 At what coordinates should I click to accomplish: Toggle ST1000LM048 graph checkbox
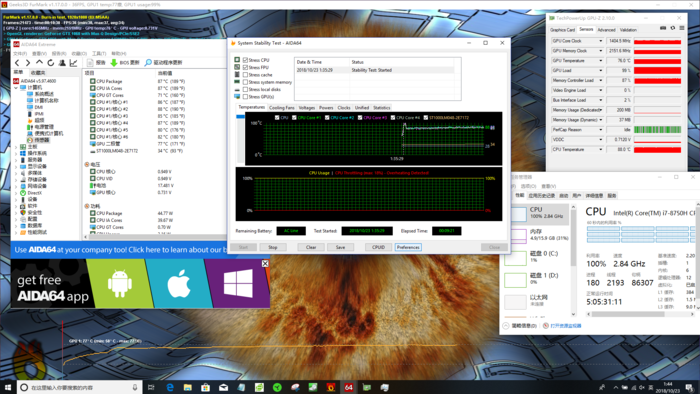[x=425, y=118]
